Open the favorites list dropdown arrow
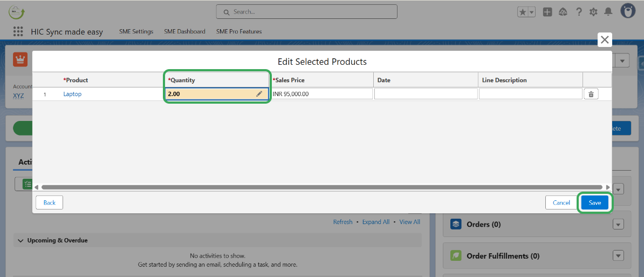Image resolution: width=644 pixels, height=277 pixels. [x=532, y=12]
